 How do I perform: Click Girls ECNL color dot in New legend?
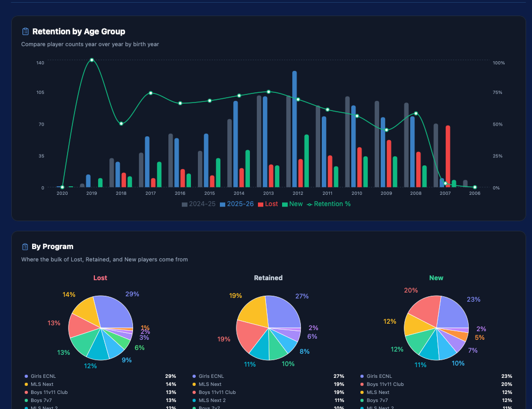point(362,376)
